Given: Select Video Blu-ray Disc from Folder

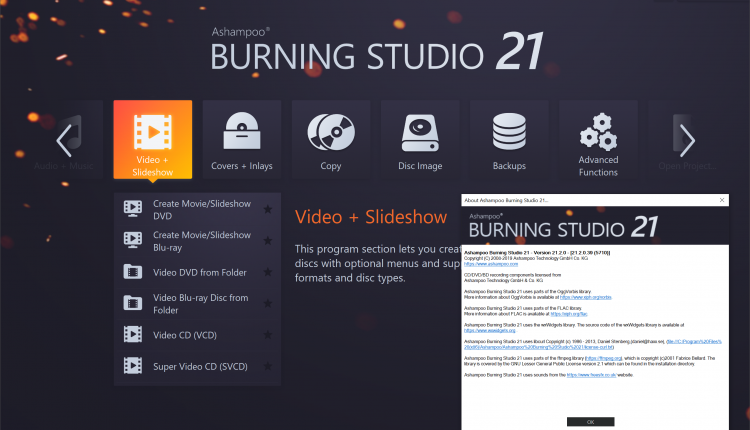Looking at the screenshot, I should (x=197, y=303).
